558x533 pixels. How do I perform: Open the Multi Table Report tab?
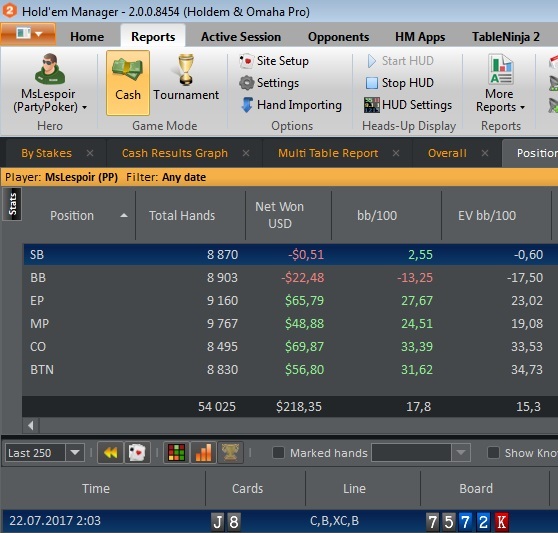pyautogui.click(x=328, y=153)
